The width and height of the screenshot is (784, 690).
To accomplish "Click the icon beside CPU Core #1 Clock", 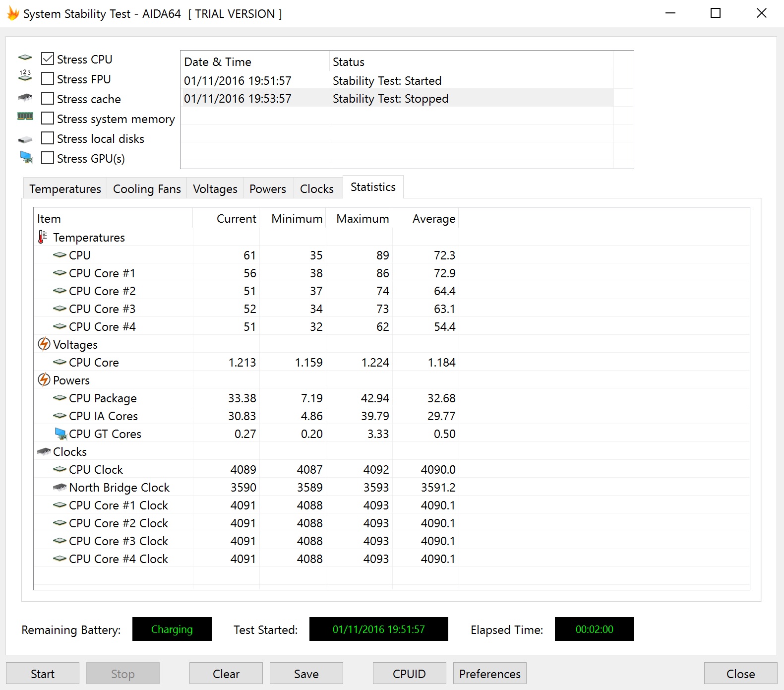I will 60,505.
